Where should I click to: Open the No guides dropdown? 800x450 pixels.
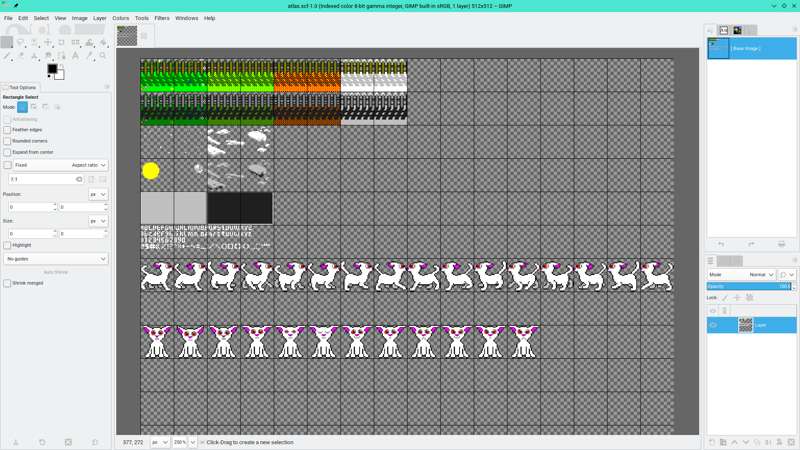pos(56,259)
